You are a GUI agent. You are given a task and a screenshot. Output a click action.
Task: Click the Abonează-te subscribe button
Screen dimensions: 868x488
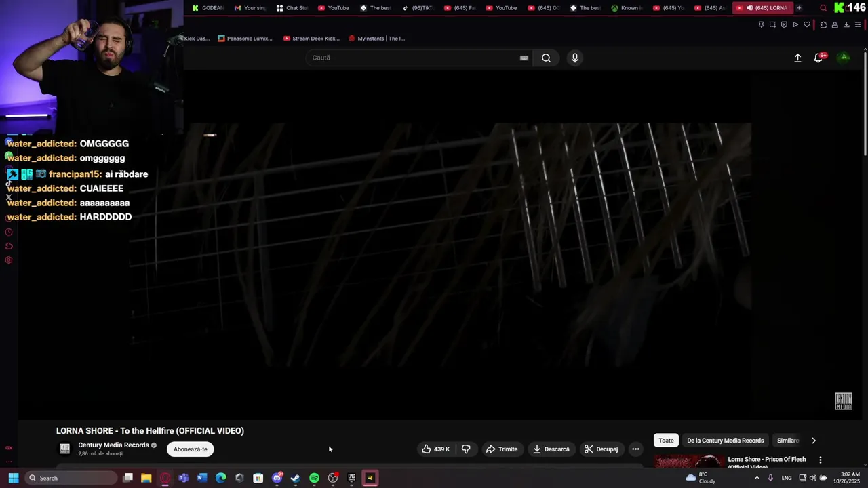point(191,449)
